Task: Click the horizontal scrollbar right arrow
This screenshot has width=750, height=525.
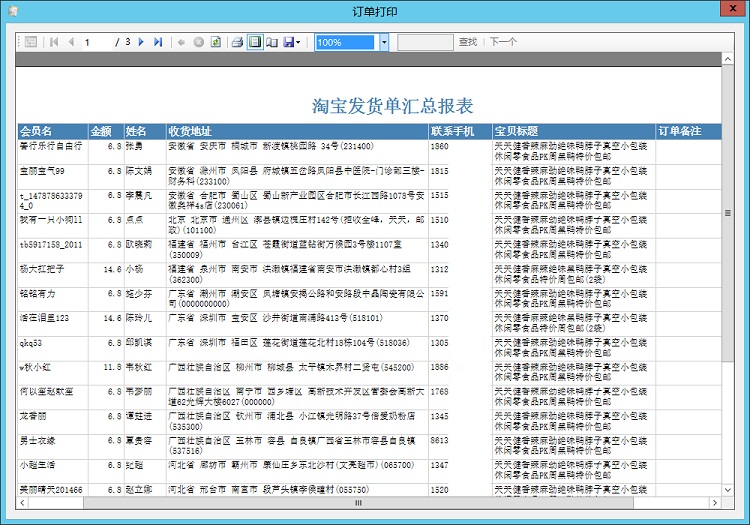Action: point(713,502)
